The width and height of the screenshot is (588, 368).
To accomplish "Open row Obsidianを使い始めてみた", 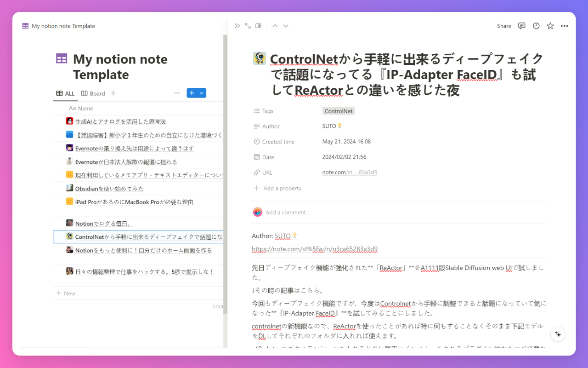I will 109,189.
